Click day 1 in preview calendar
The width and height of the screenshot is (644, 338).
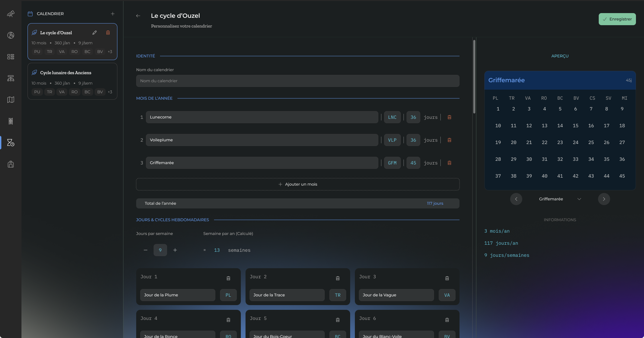pos(498,109)
